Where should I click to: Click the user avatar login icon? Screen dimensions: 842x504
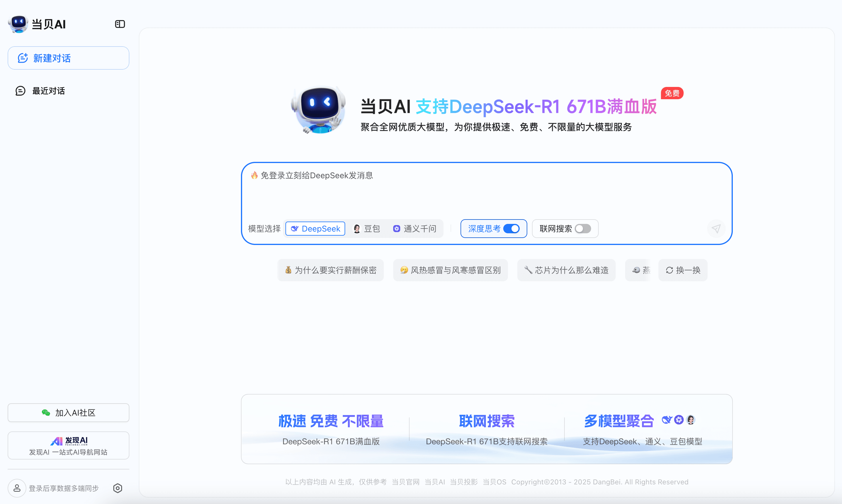[x=17, y=488]
